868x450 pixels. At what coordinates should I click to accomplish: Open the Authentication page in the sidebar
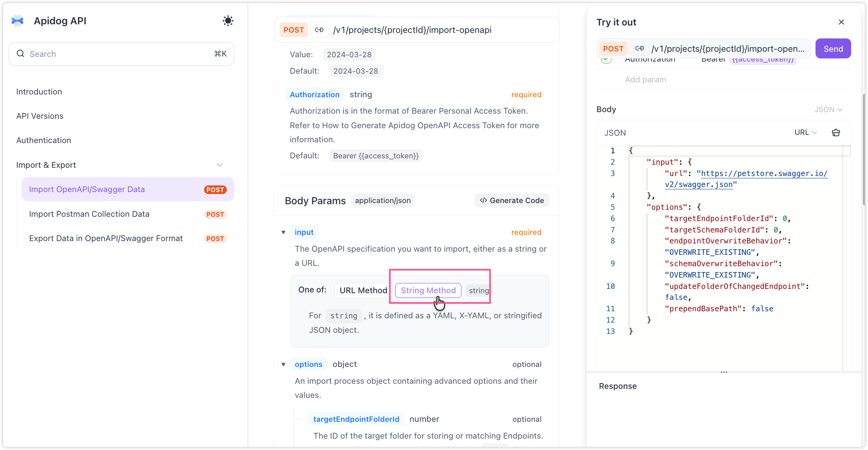(x=44, y=140)
